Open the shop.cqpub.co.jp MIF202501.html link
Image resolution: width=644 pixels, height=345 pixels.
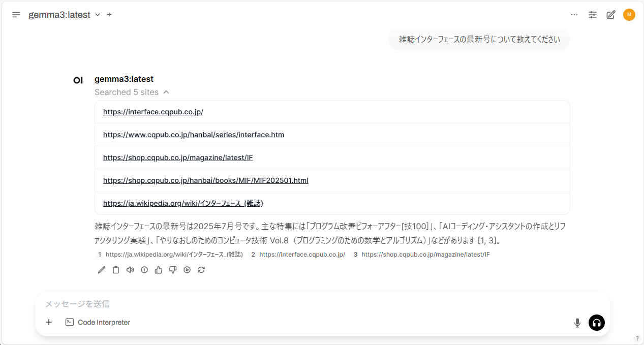point(205,180)
